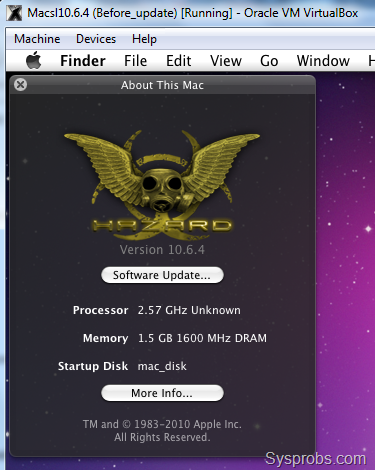Select the 1.5 GB 1600 MHz DRAM value

pos(202,338)
